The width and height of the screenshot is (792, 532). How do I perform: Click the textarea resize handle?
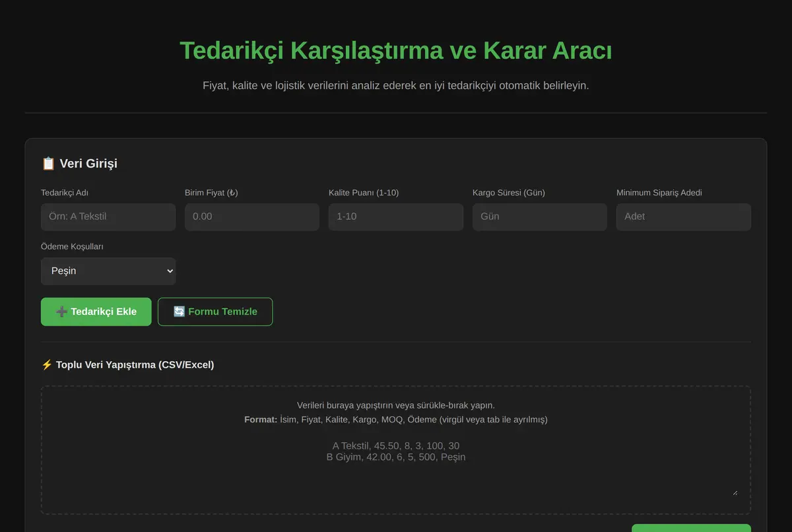(x=735, y=492)
